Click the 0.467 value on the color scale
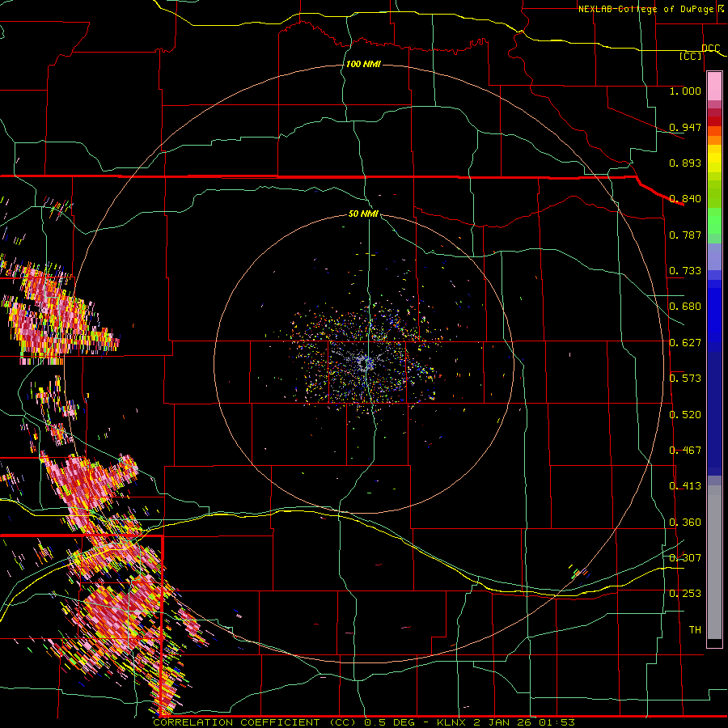 [685, 451]
